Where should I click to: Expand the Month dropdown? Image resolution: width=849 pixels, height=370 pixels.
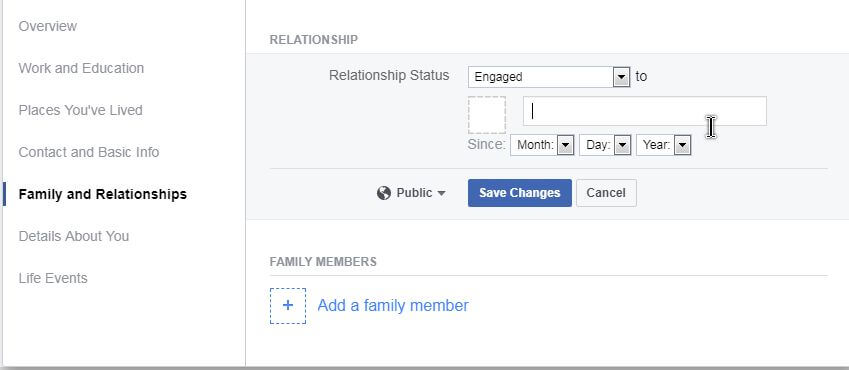[x=542, y=145]
